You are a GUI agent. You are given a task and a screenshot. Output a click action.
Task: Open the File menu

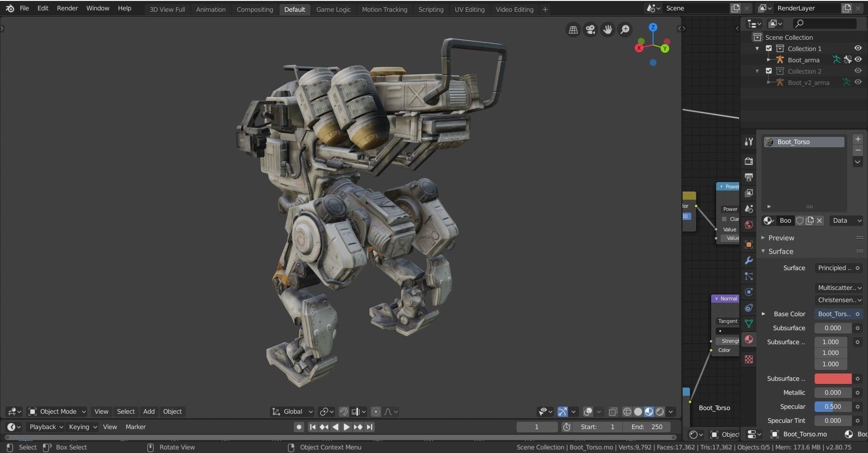(x=24, y=8)
